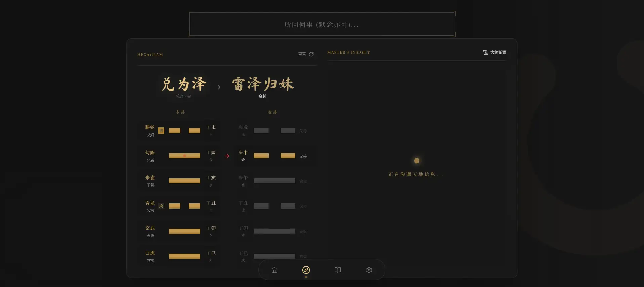The image size is (644, 287).
Task: Click the 丁未 stem-branch label
Action: point(211,127)
